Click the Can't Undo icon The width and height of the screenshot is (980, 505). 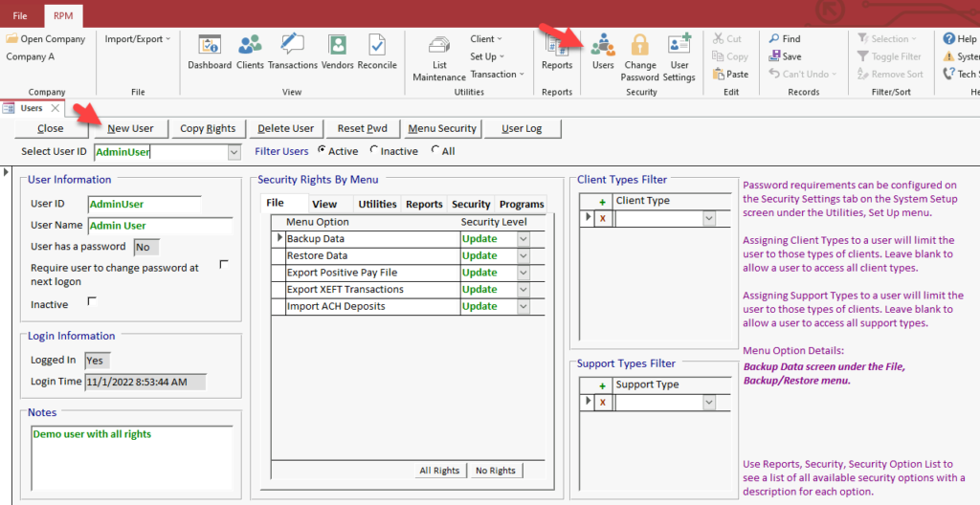[773, 74]
